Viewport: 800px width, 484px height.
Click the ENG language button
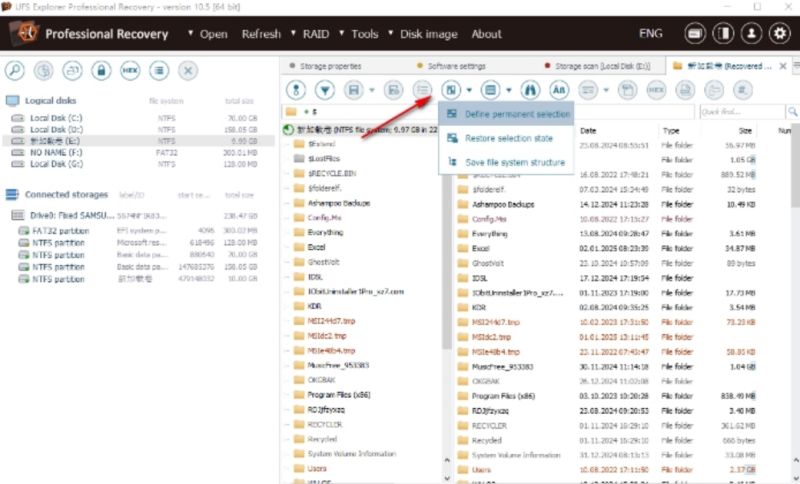click(x=651, y=34)
